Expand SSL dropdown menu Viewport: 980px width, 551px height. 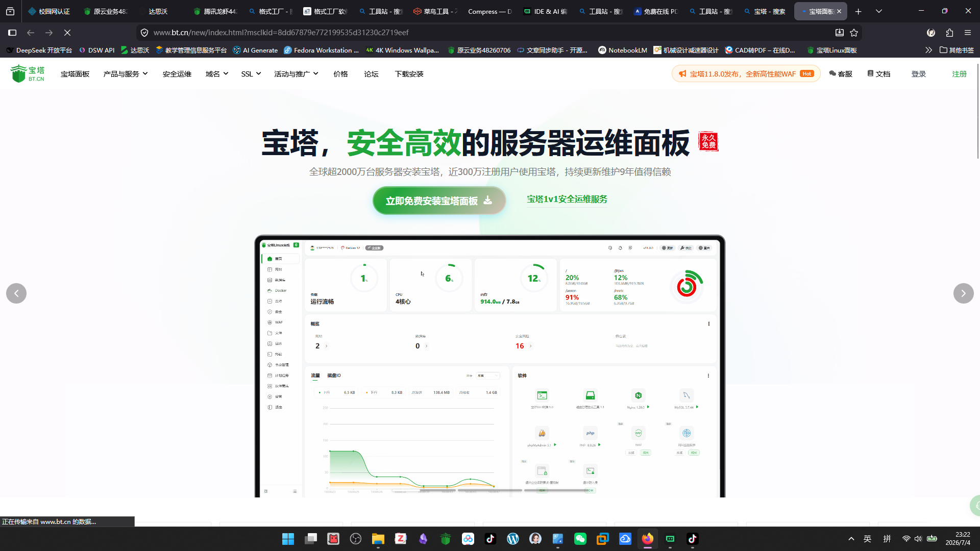251,74
